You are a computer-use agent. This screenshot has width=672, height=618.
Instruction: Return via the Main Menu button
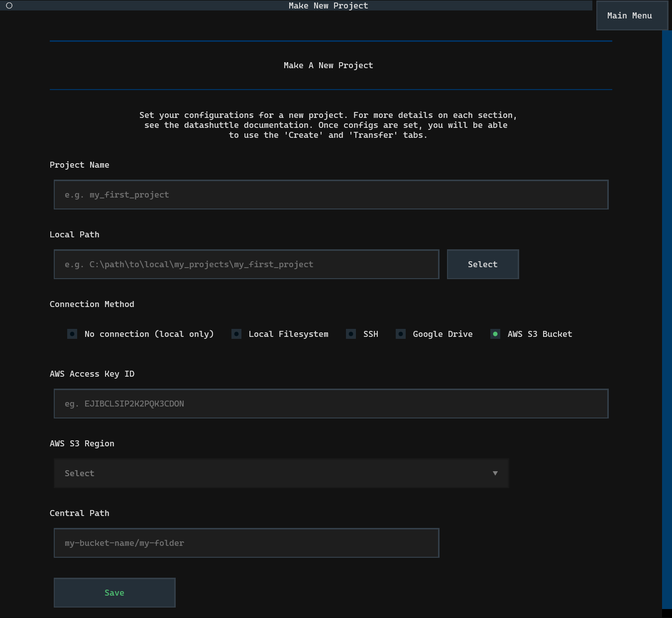[629, 15]
